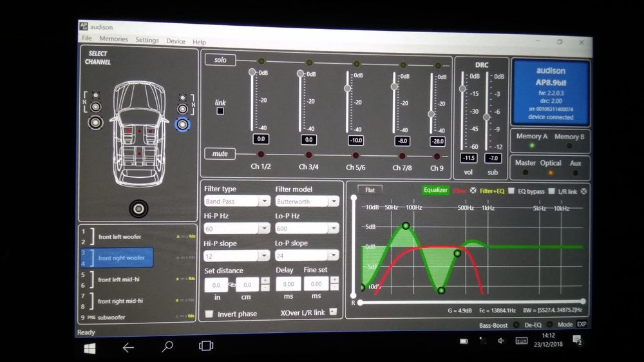The width and height of the screenshot is (644, 362).
Task: Select the front left tweeter speaker icon
Action: 95,95
